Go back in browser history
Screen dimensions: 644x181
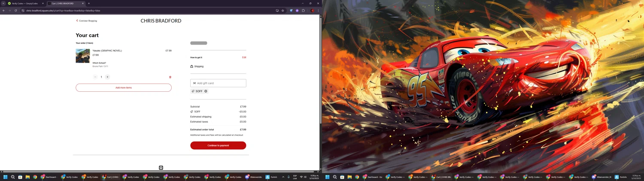tap(4, 10)
